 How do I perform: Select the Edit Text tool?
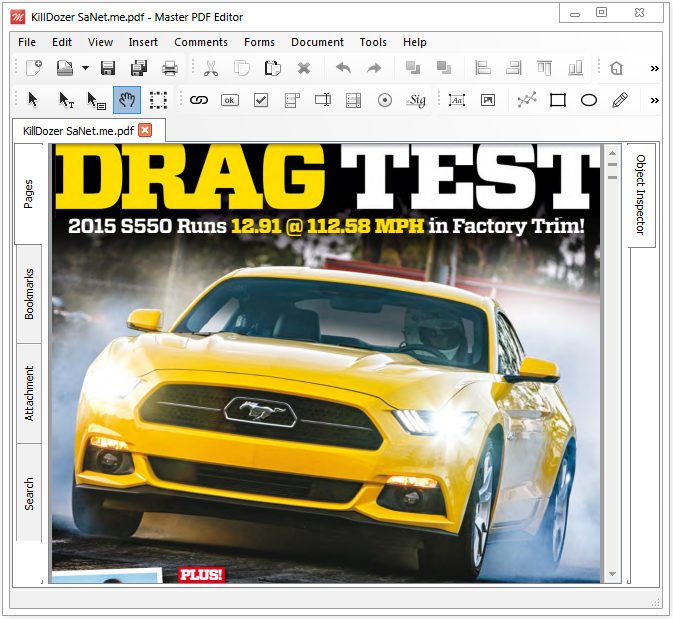tap(66, 100)
